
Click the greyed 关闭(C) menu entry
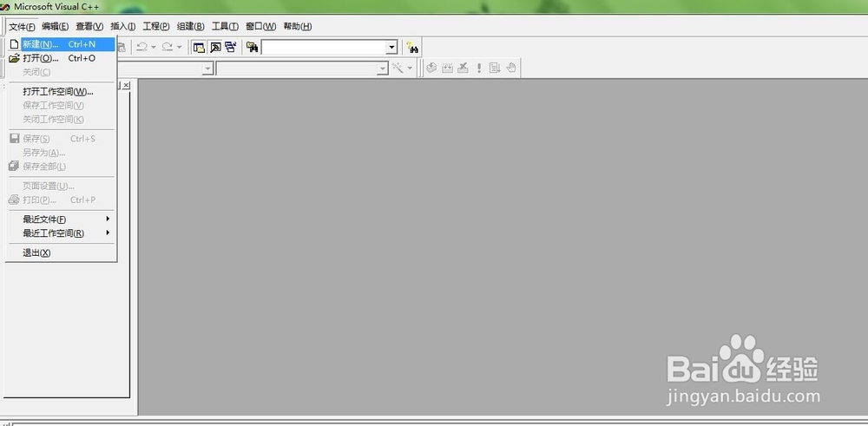[61, 72]
